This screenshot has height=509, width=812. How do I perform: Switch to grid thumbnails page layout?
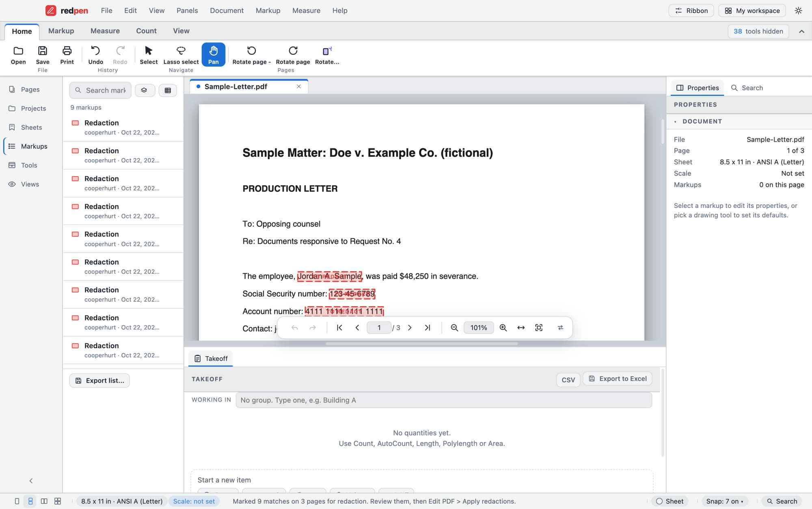tap(58, 501)
